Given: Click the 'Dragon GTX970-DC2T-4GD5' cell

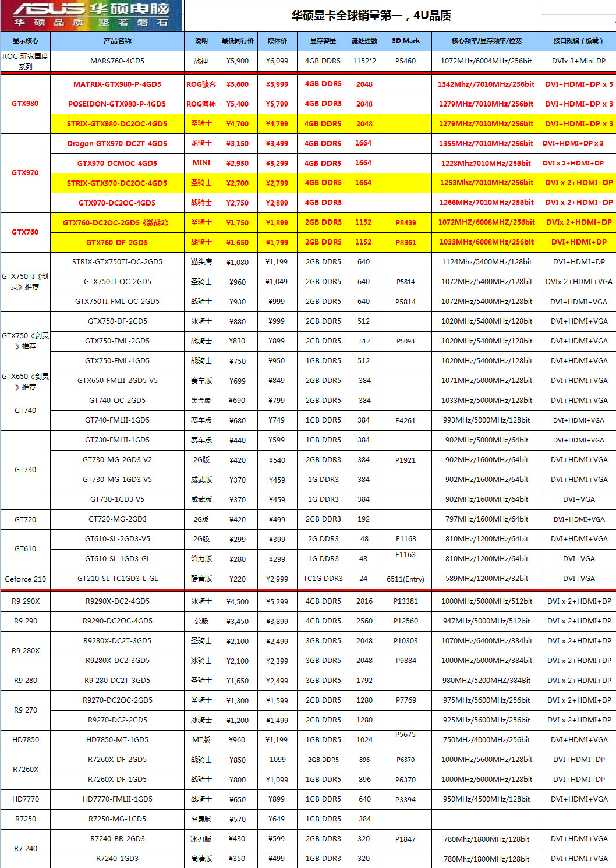Looking at the screenshot, I should [x=117, y=144].
